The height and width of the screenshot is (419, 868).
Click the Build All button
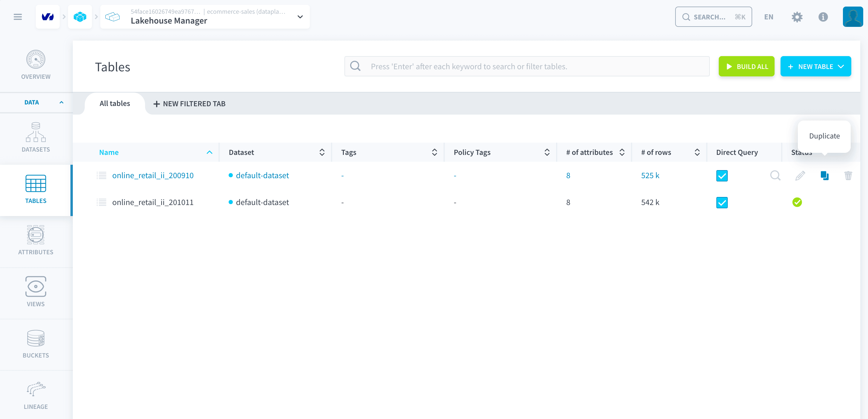[x=746, y=66]
